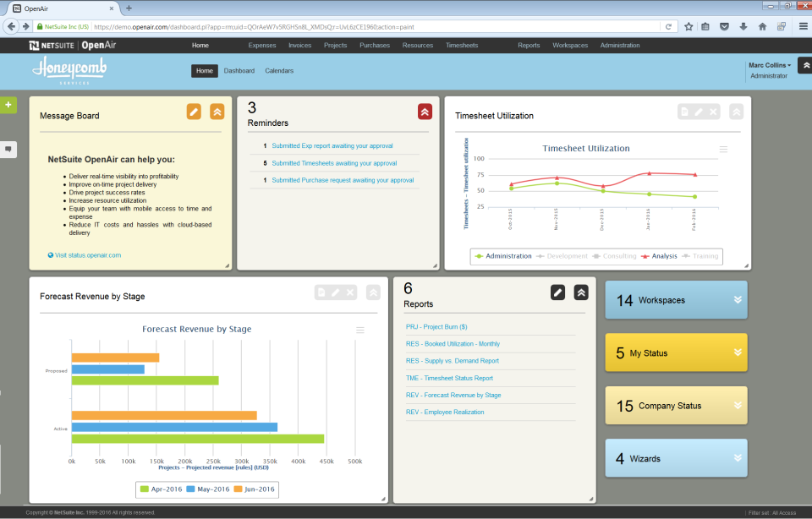Screen dimensions: 812x519
Task: Expand the My Status panel
Action: (x=737, y=352)
